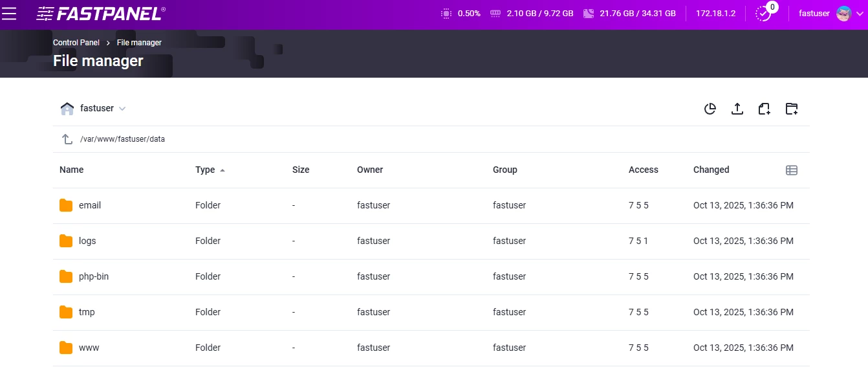Open the task queue notifications icon

click(764, 13)
